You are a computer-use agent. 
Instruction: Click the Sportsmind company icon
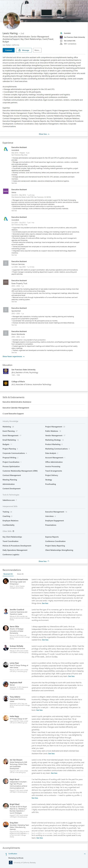coord(6,310)
